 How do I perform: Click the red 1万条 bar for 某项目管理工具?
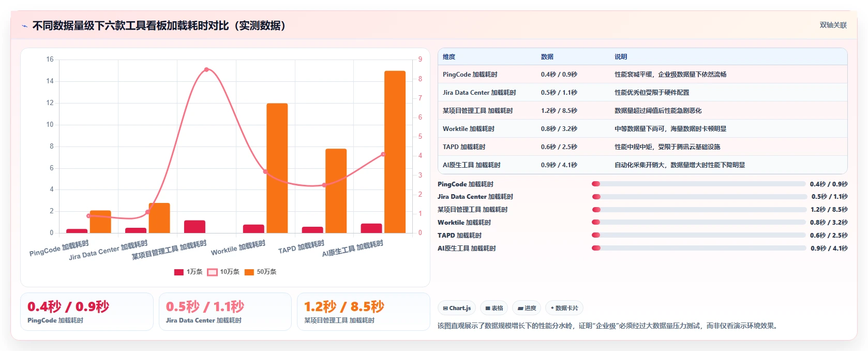194,227
